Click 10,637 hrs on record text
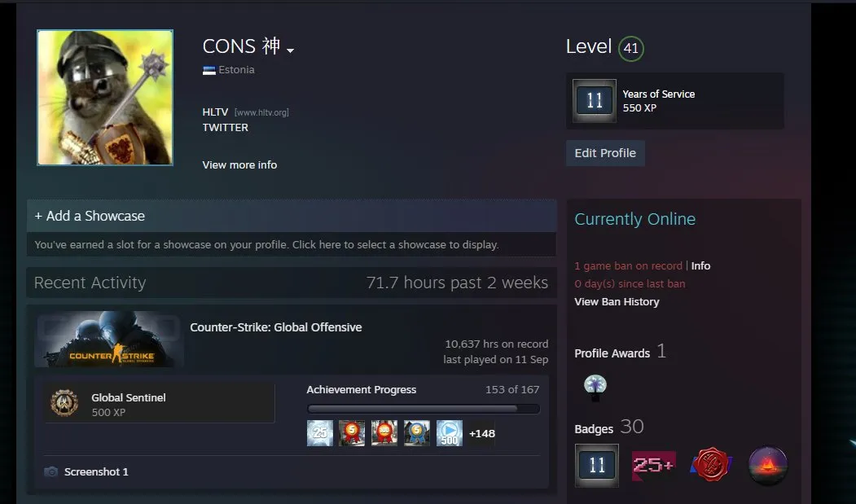This screenshot has height=504, width=856. point(496,344)
